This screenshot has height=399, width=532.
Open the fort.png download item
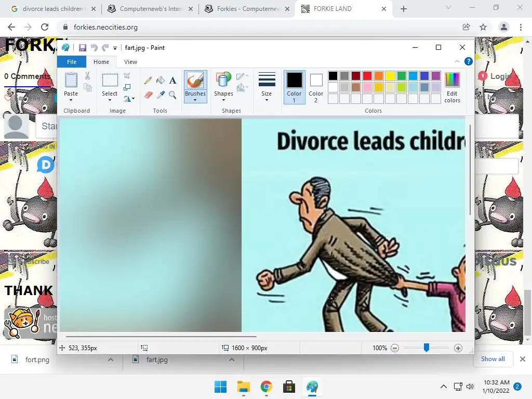37,360
